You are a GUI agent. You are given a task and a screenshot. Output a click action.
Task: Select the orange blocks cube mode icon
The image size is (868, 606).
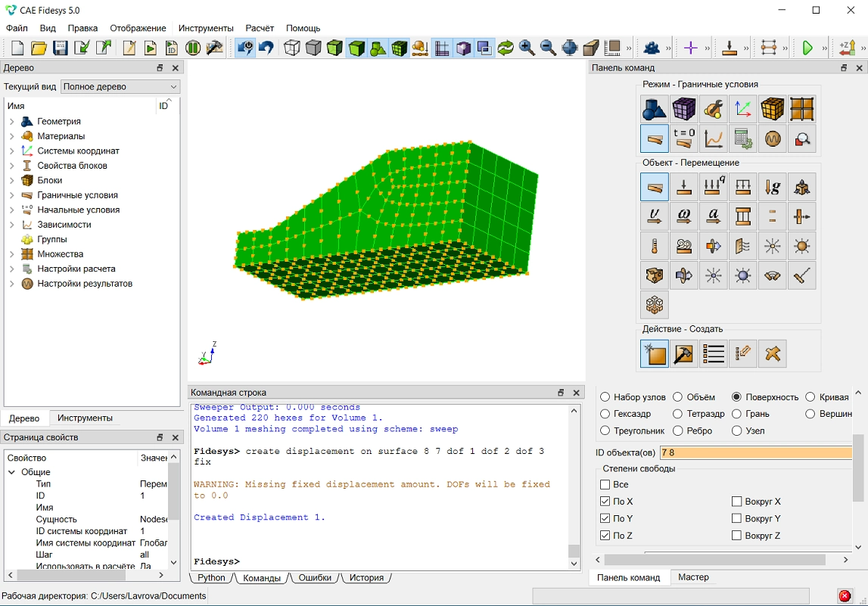point(772,108)
